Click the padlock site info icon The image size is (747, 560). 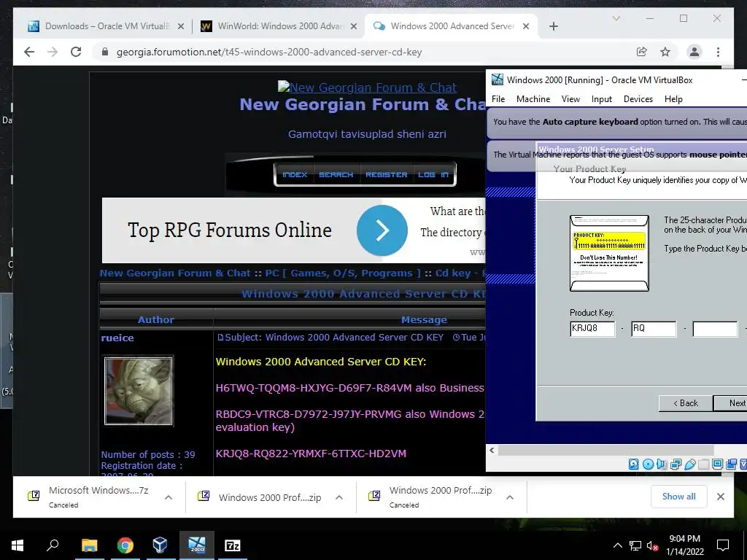point(105,52)
